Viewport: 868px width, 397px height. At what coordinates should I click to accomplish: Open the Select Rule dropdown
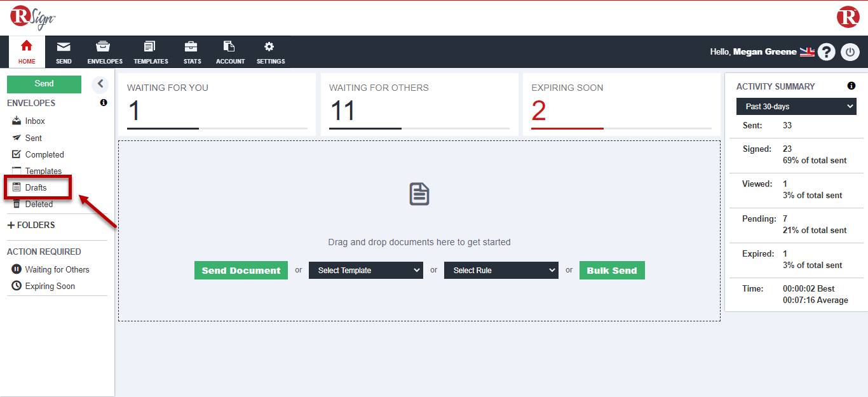501,271
